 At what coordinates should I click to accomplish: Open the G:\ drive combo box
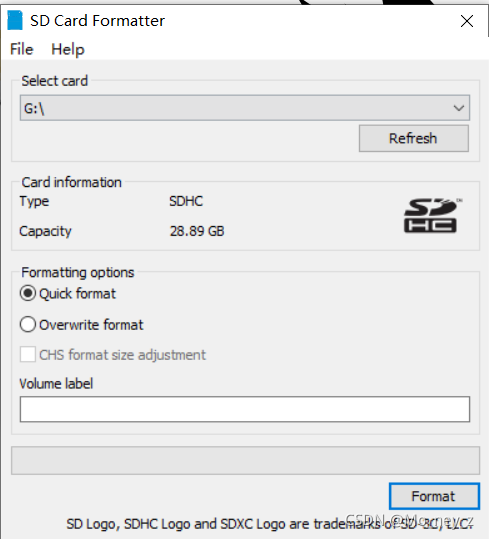pyautogui.click(x=245, y=108)
